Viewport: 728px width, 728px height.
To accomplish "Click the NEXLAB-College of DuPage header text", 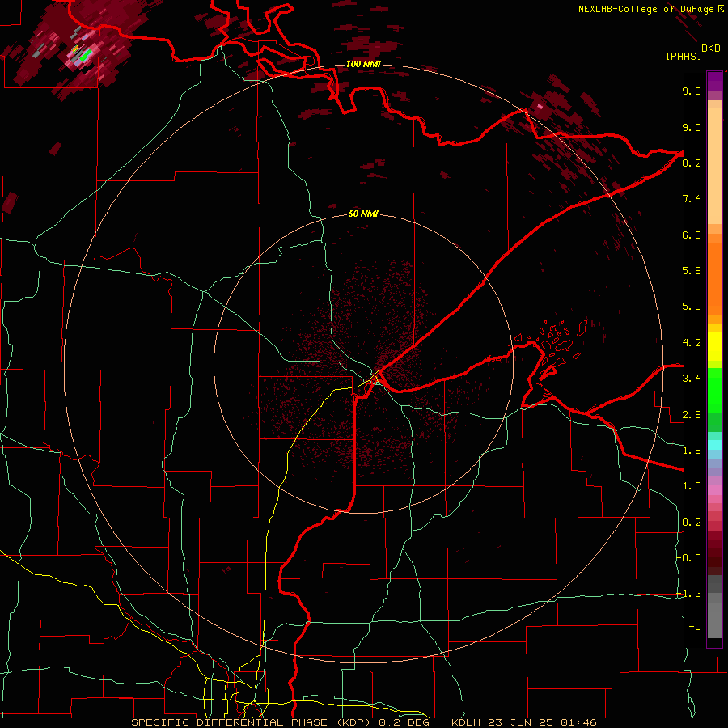I will click(x=647, y=9).
